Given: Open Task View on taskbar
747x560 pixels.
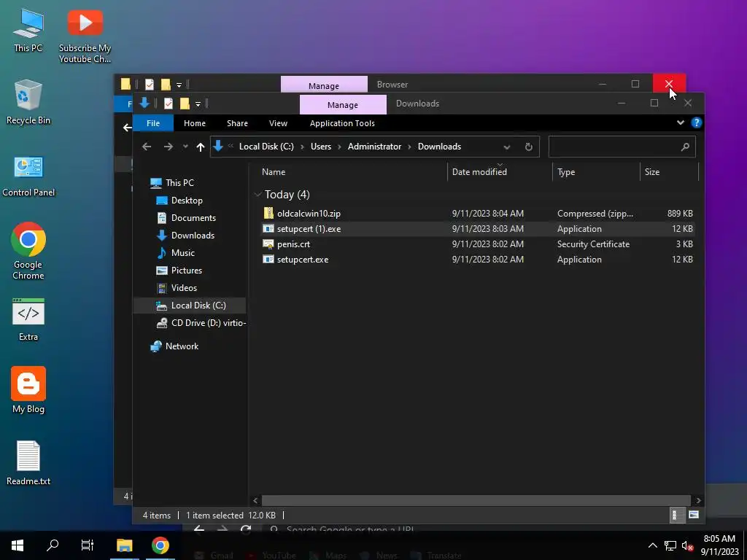Looking at the screenshot, I should pos(88,545).
